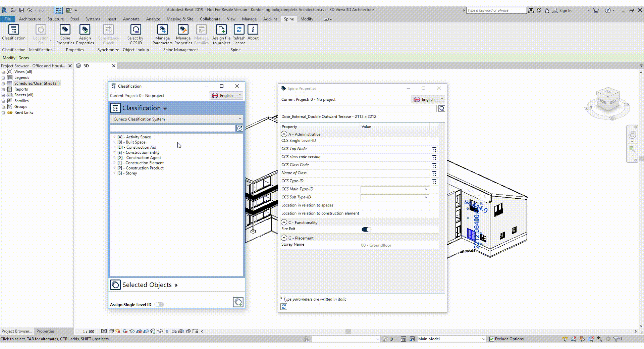644x349 pixels.
Task: Open Select by CCS ID tool
Action: [136, 35]
